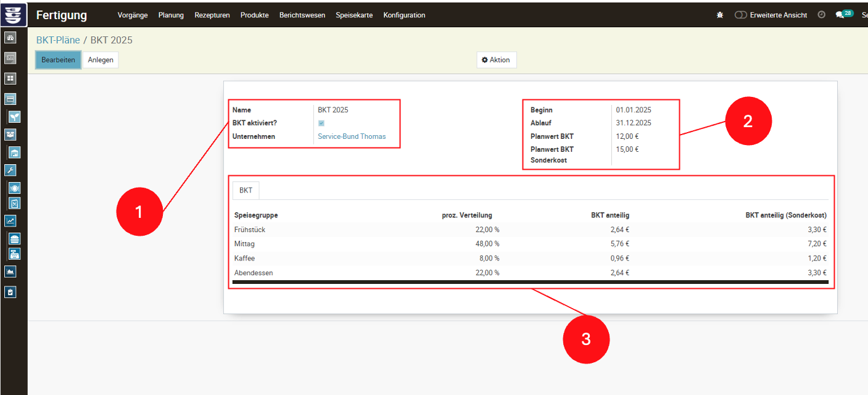
Task: Select the BKT tab
Action: pyautogui.click(x=246, y=190)
